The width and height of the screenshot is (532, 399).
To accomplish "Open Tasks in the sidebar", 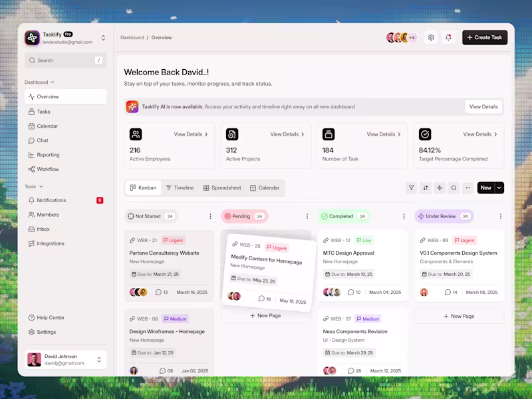I will 65,112.
